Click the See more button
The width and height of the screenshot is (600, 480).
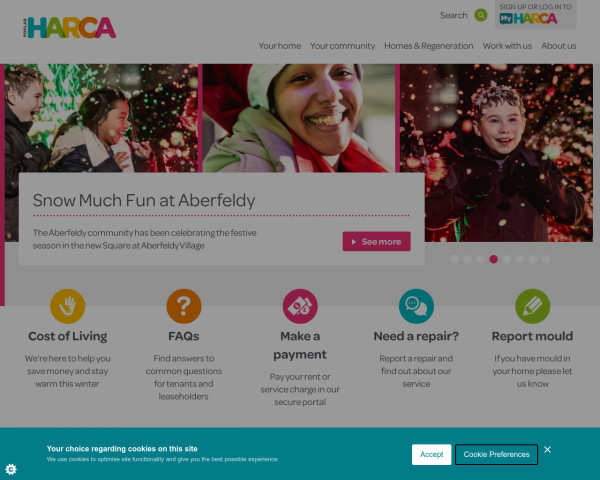point(377,242)
